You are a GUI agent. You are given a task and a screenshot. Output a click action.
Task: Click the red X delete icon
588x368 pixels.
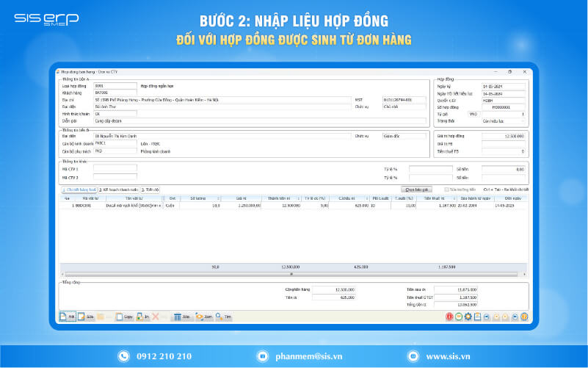point(156,317)
